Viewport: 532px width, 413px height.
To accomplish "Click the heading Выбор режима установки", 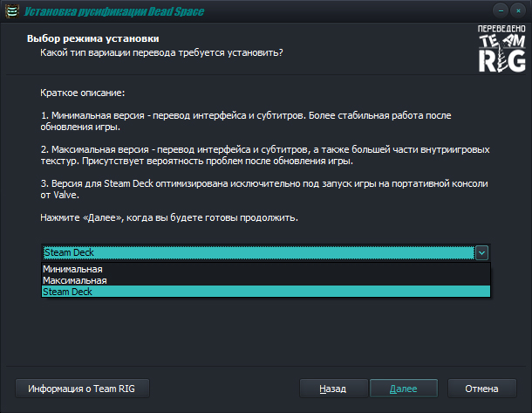I will 92,39.
